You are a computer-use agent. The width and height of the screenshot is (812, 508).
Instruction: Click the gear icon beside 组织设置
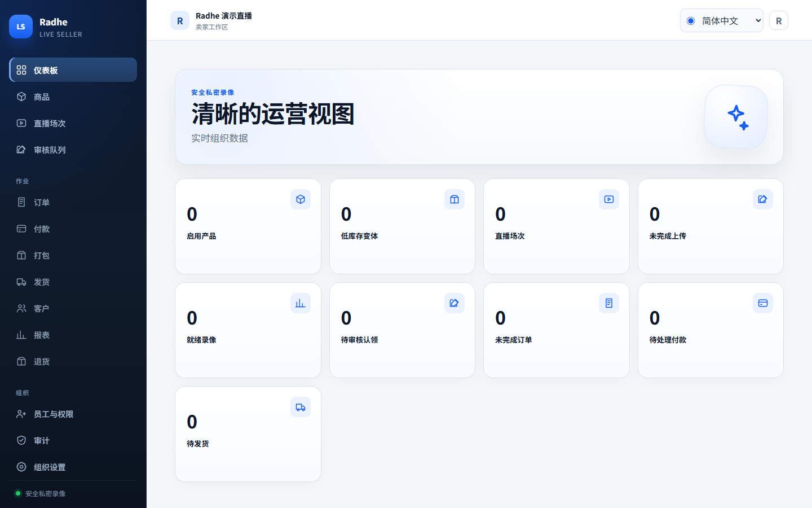[x=21, y=467]
